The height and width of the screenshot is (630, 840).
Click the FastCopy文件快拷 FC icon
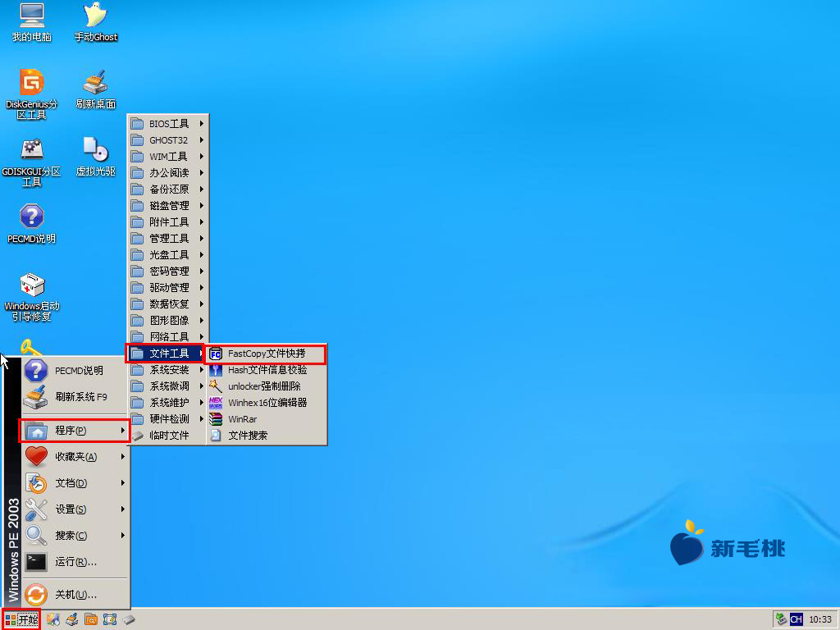coord(216,354)
